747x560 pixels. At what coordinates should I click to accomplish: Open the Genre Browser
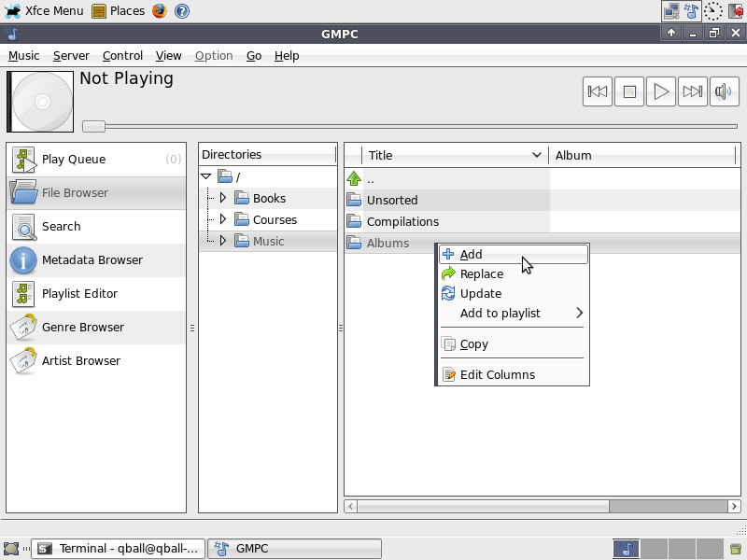[96, 328]
